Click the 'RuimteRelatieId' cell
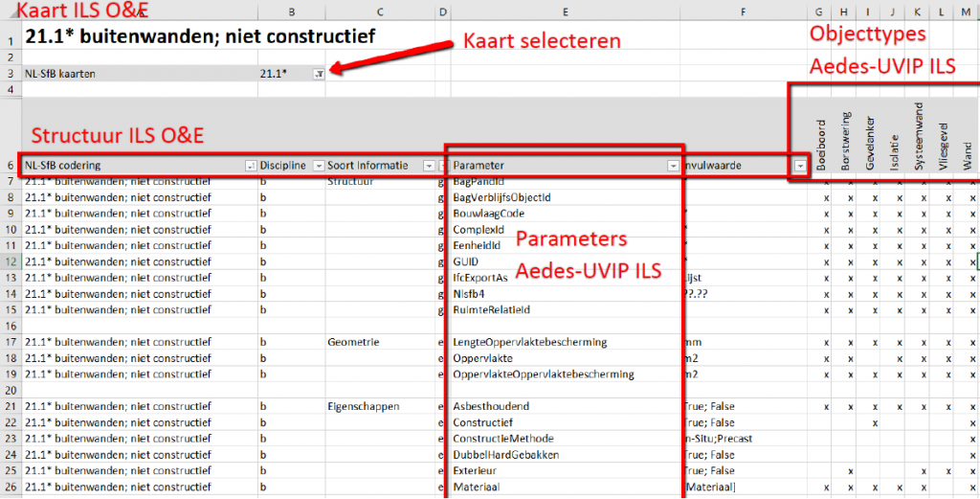The image size is (980, 499). 565,309
